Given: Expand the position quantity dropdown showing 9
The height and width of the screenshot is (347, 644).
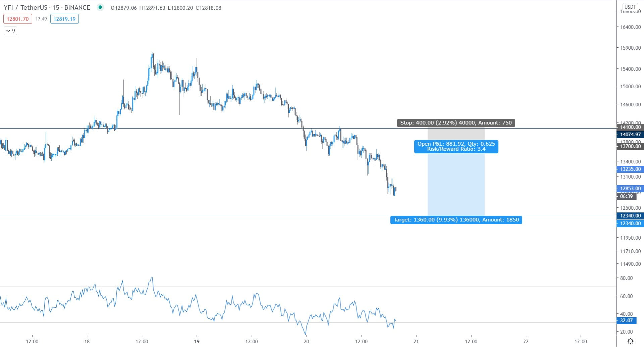Looking at the screenshot, I should click(x=10, y=31).
